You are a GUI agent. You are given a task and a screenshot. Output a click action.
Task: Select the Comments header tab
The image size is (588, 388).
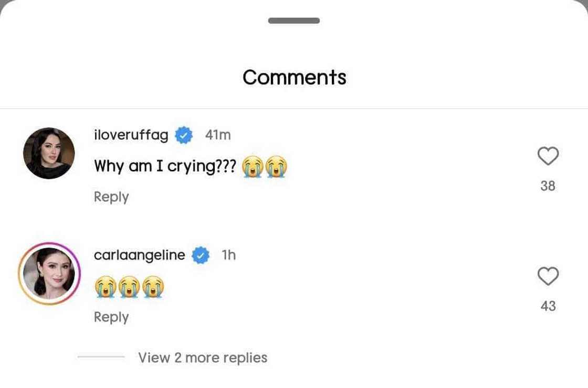pos(294,77)
